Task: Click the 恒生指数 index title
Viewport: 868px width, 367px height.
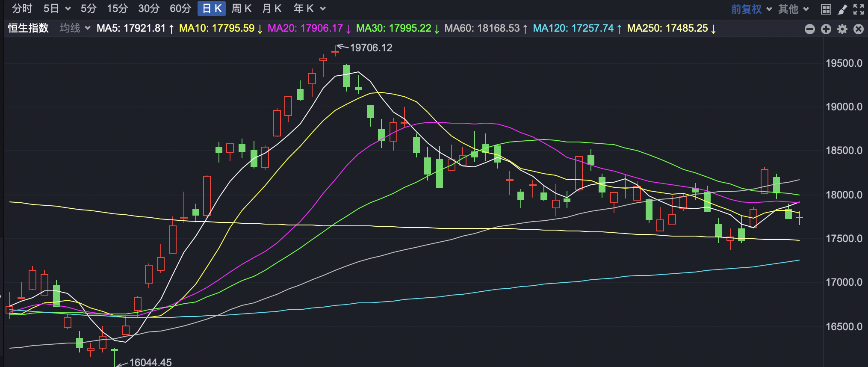Action: pyautogui.click(x=28, y=28)
